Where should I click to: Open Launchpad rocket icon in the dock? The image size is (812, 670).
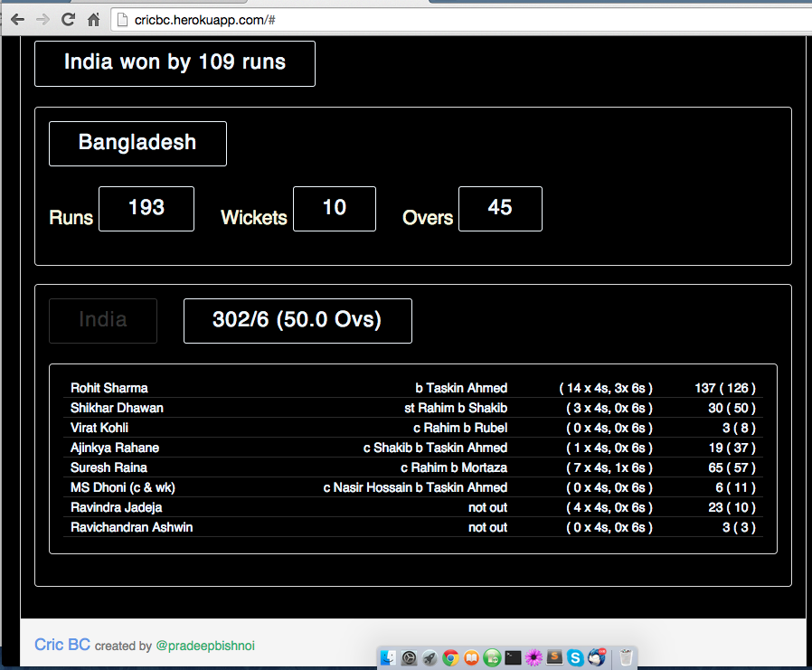click(430, 657)
